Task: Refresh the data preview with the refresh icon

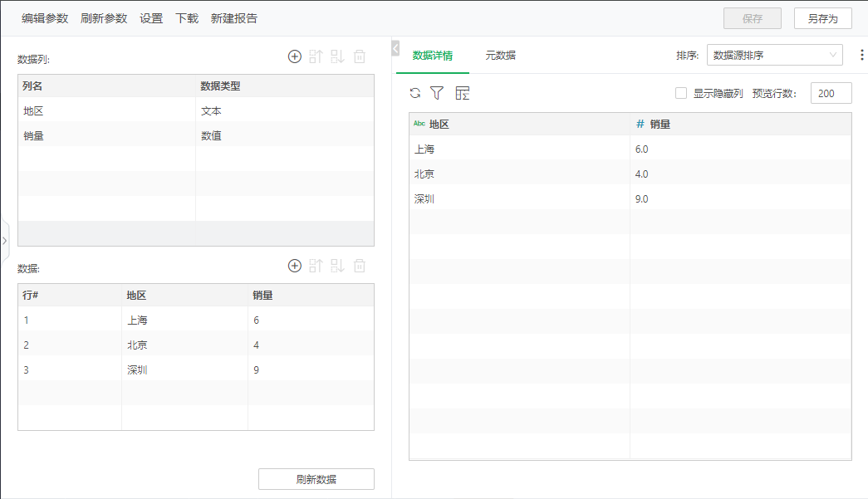Action: [415, 93]
